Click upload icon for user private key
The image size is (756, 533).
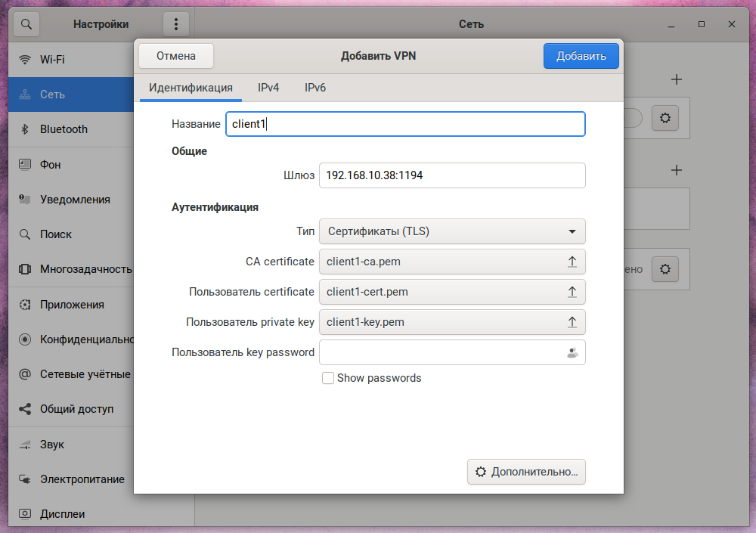[x=572, y=322]
